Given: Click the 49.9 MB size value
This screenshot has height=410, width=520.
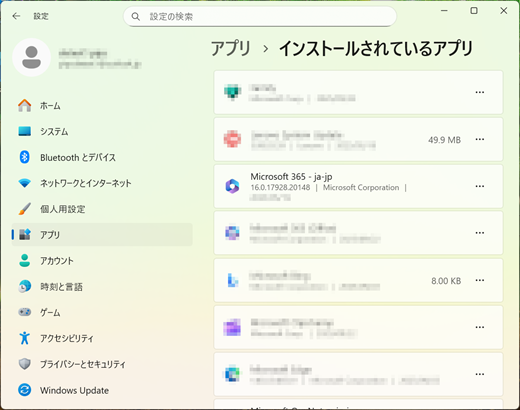Looking at the screenshot, I should tap(444, 140).
